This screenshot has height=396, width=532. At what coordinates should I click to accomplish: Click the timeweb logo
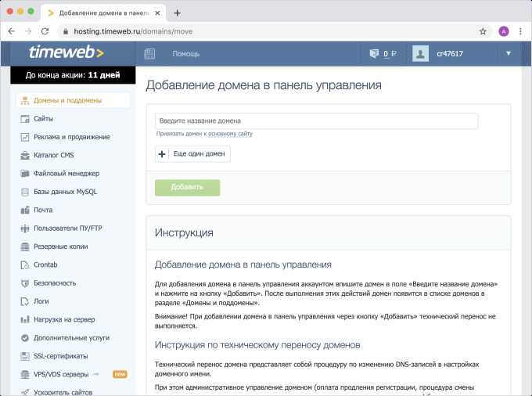(x=66, y=52)
